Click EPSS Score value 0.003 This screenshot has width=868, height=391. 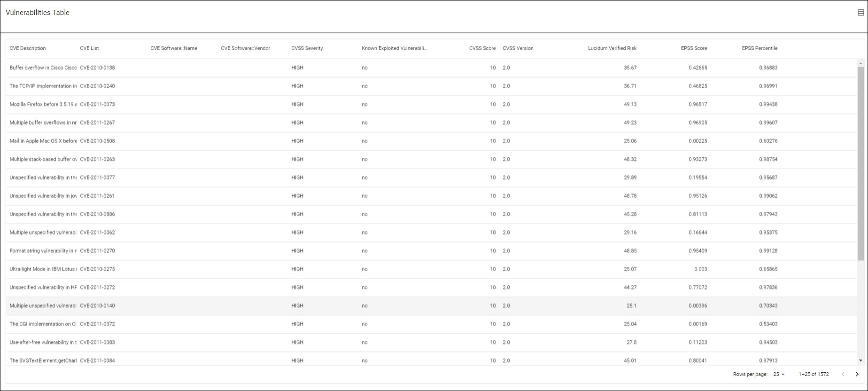coord(701,269)
